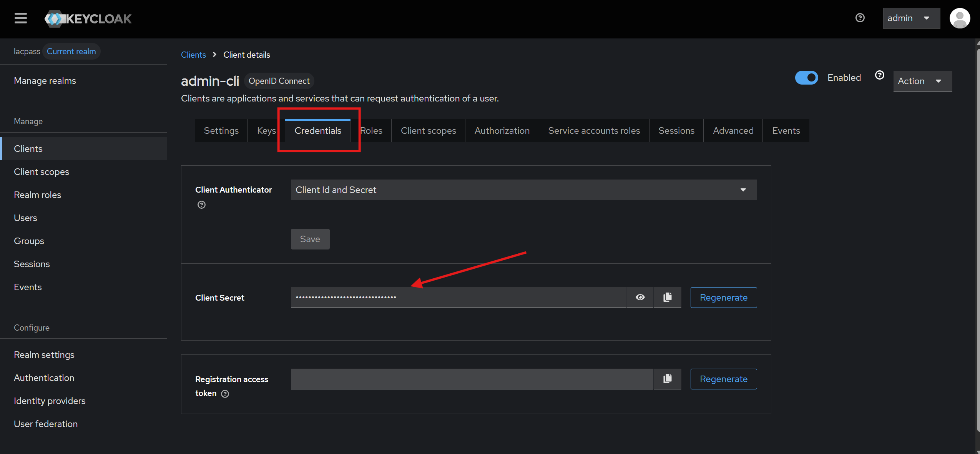Regenerate the Registration access token

724,379
